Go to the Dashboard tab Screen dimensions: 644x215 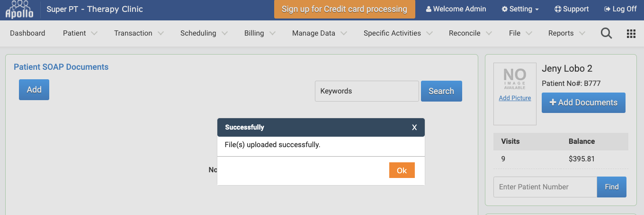[x=27, y=33]
